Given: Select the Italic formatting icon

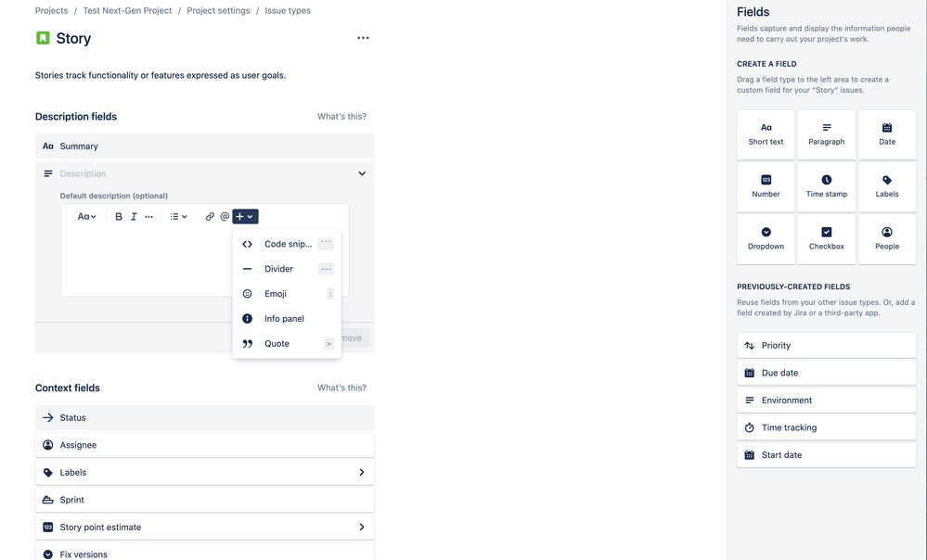Looking at the screenshot, I should tap(134, 215).
